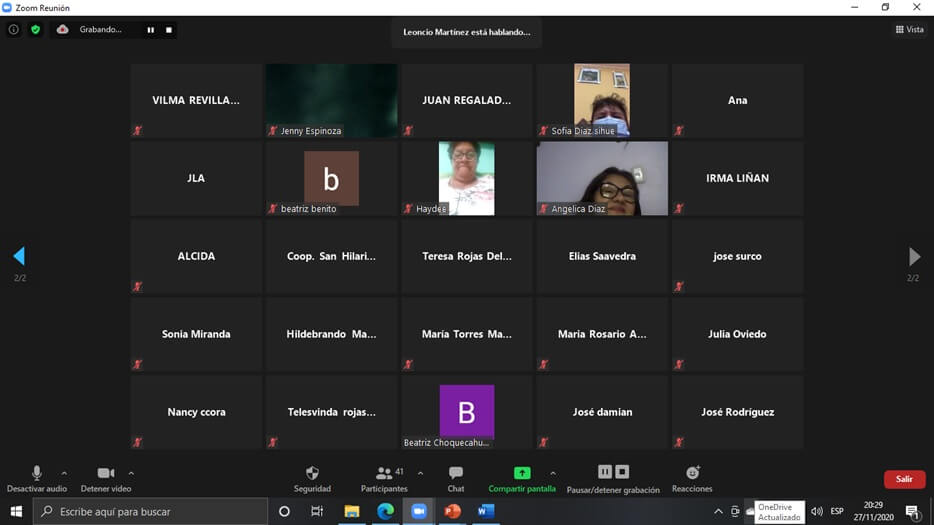Toggle Detener video camera
Viewport: 934px width, 525px height.
pyautogui.click(x=106, y=473)
